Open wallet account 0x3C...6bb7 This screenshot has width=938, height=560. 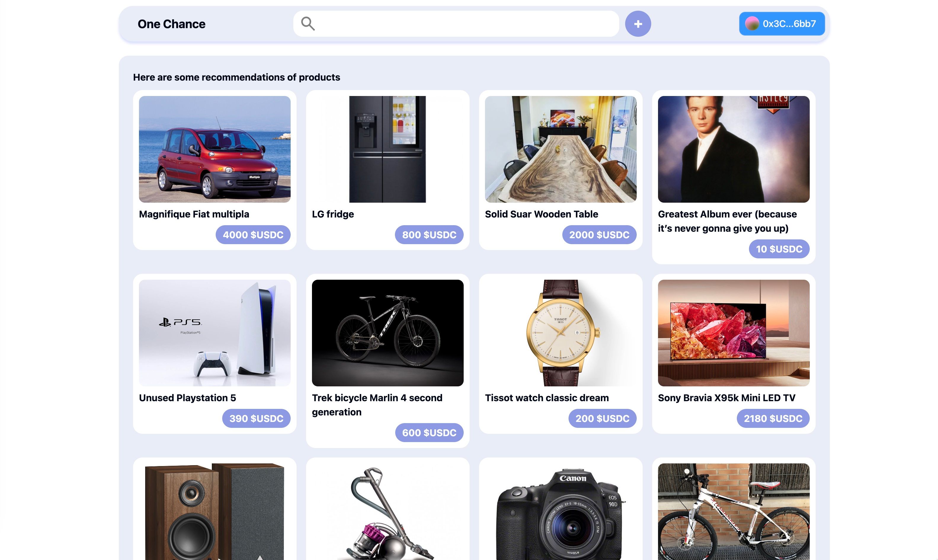781,23
